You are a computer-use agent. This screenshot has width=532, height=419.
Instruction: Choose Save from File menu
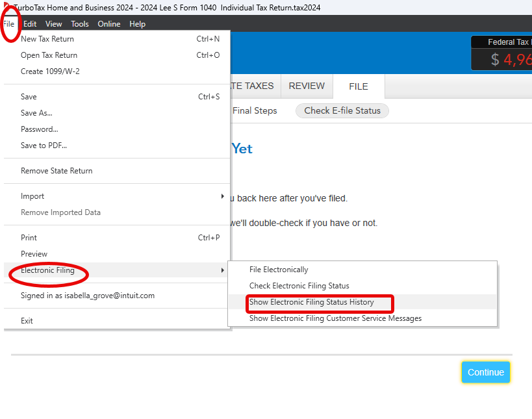(x=117, y=97)
